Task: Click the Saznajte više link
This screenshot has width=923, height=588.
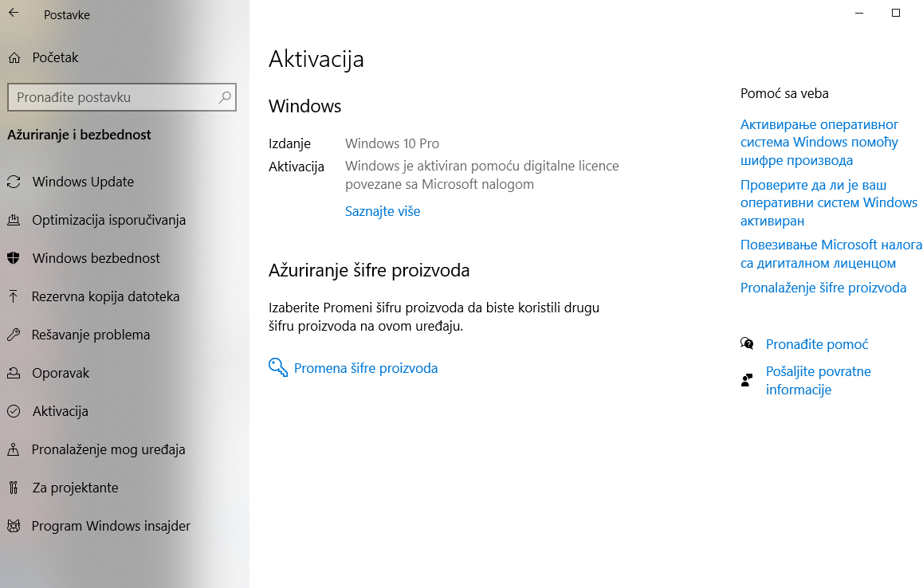Action: tap(383, 211)
